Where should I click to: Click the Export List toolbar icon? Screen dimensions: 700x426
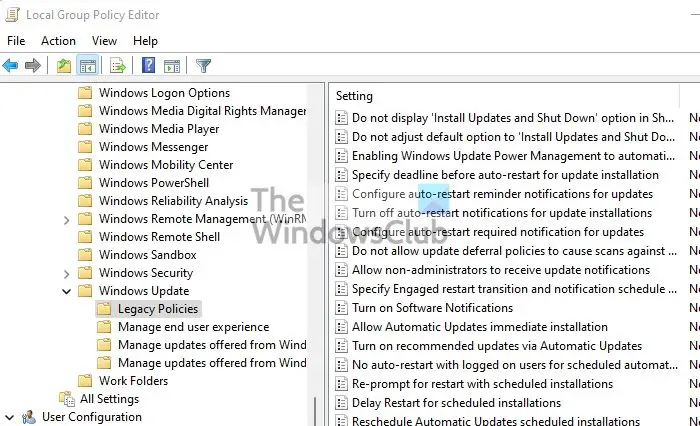click(x=118, y=66)
